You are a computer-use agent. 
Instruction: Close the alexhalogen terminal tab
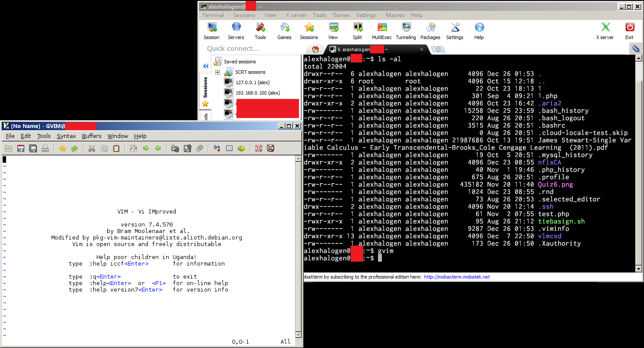(x=421, y=49)
